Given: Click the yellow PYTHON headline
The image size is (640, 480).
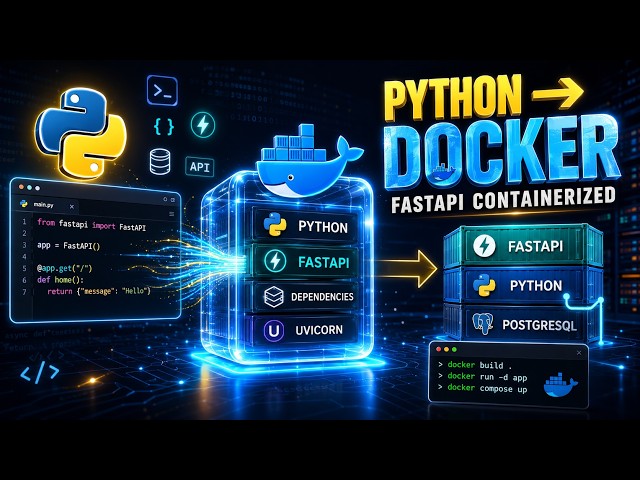Looking at the screenshot, I should pyautogui.click(x=453, y=97).
